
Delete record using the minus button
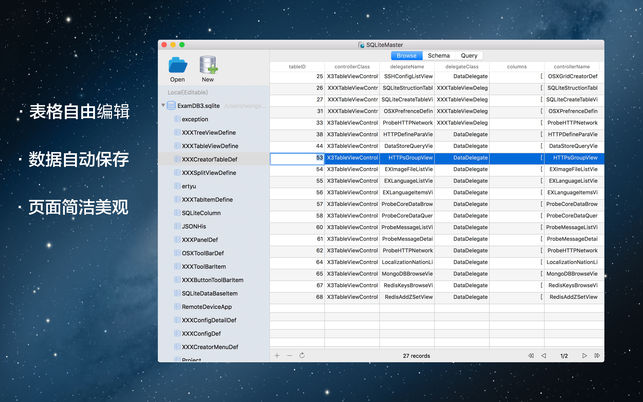pos(289,355)
